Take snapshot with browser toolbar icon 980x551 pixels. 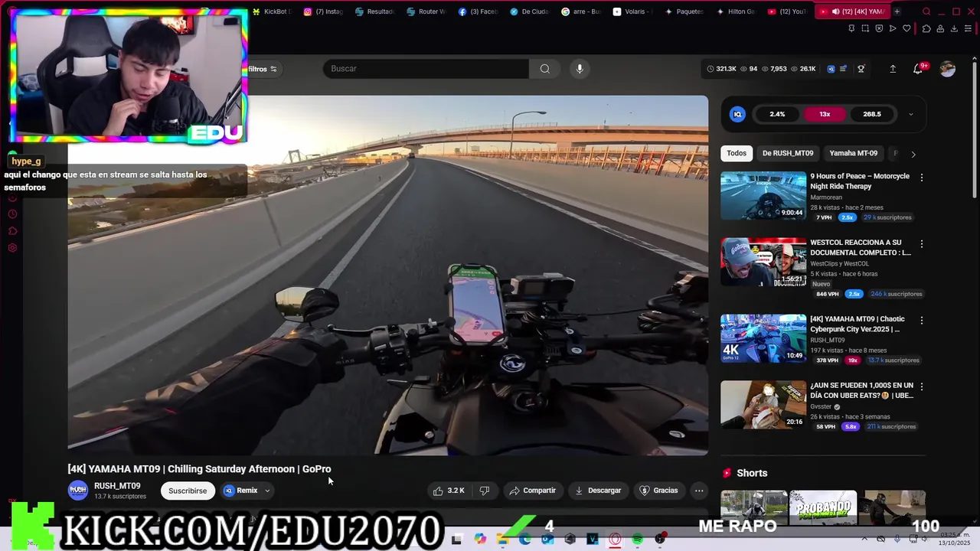(x=865, y=28)
